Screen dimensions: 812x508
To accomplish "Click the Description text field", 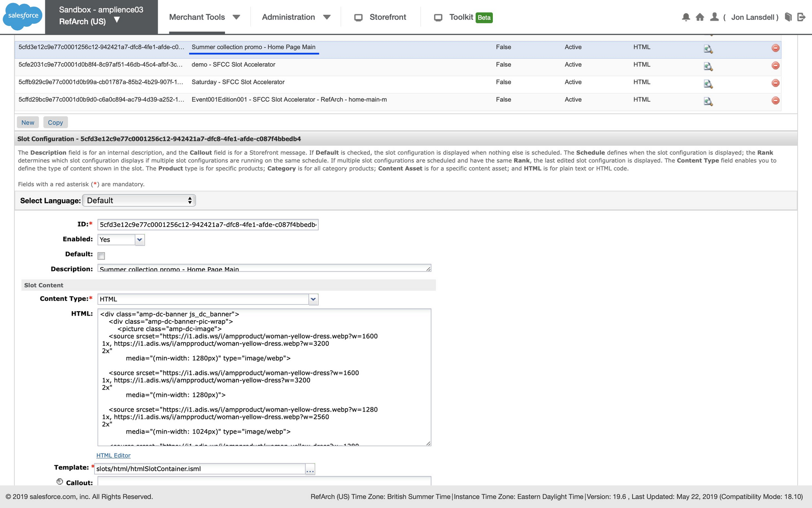I will pos(264,268).
